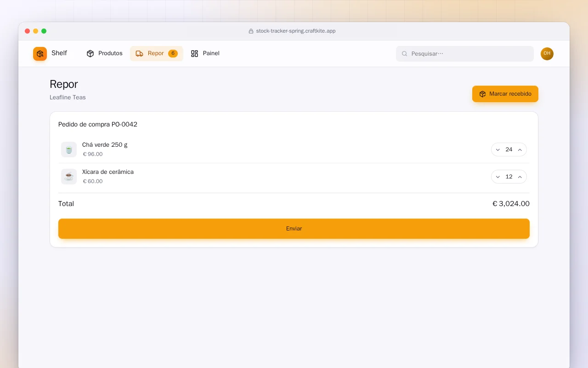Click the ceramic cup product thumbnail
588x368 pixels.
69,177
